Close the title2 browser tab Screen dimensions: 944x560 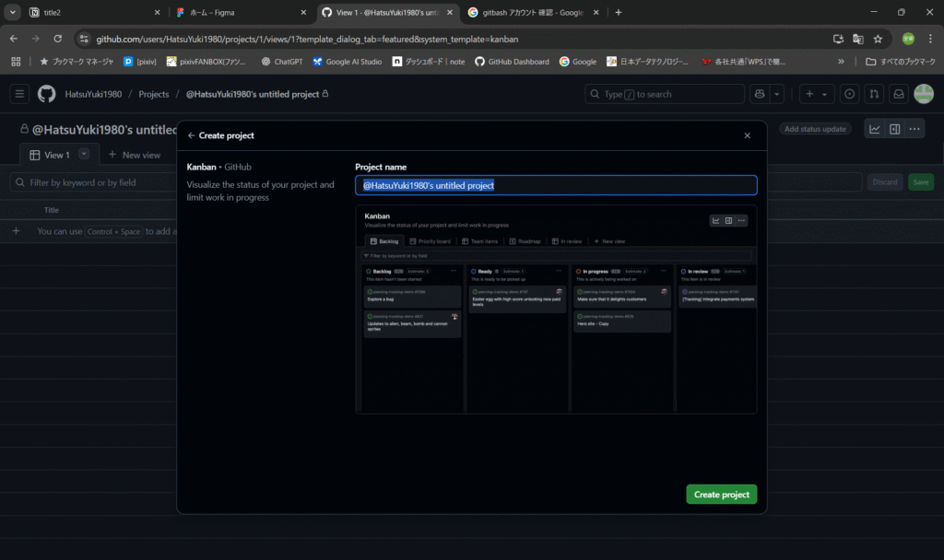tap(157, 13)
